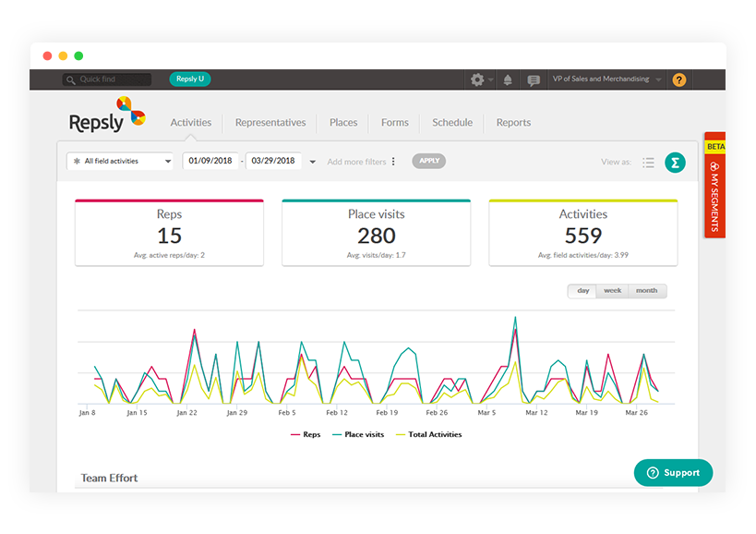Go to the Representatives tab
The height and width of the screenshot is (534, 756).
click(270, 122)
